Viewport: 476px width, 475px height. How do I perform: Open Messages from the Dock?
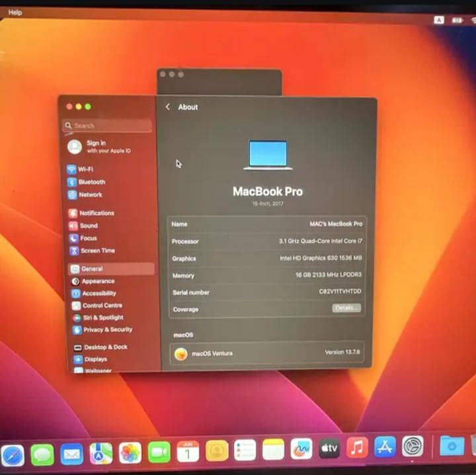click(x=42, y=454)
